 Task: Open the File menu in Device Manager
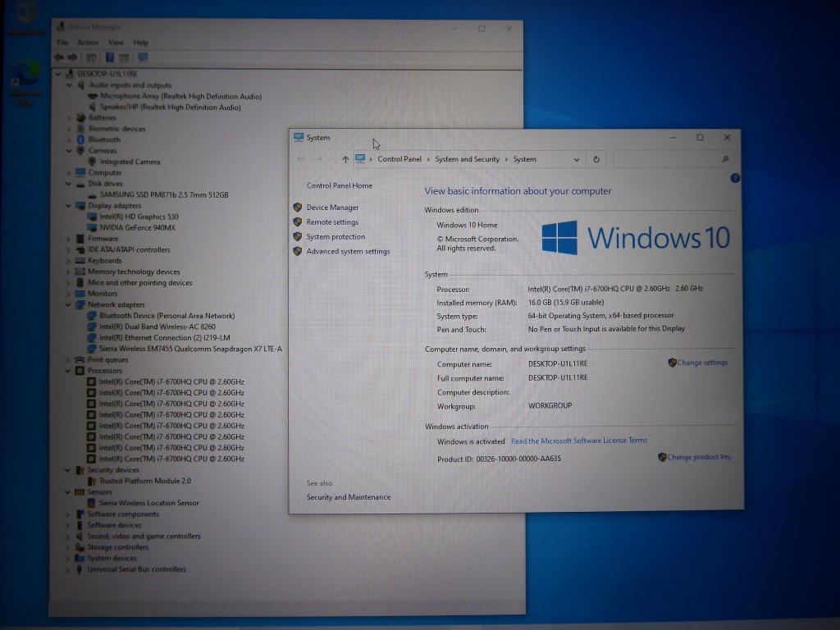[x=62, y=43]
